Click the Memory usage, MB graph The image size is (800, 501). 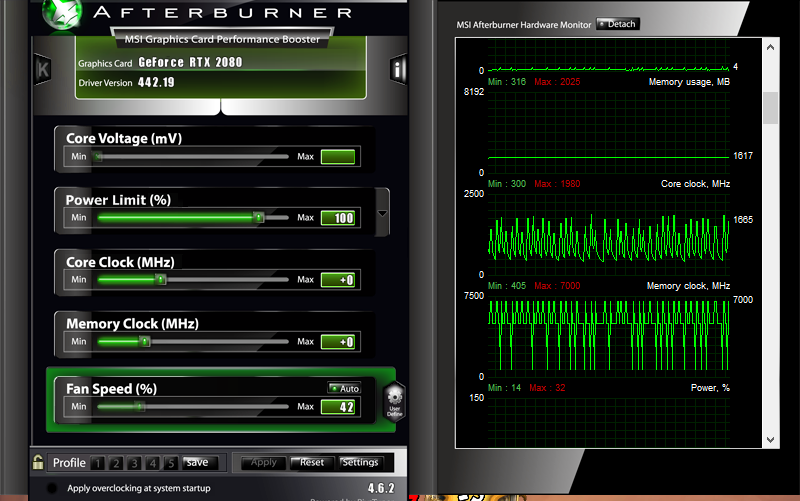[x=609, y=132]
